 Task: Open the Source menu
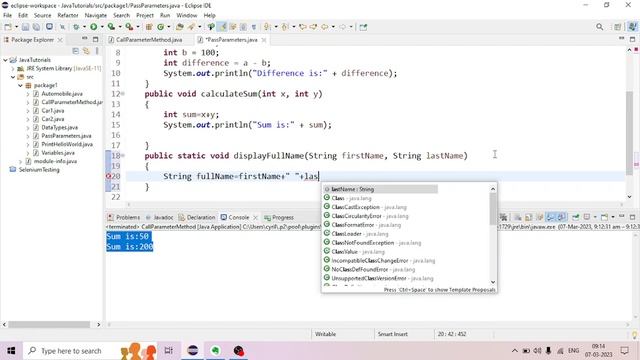[42, 15]
